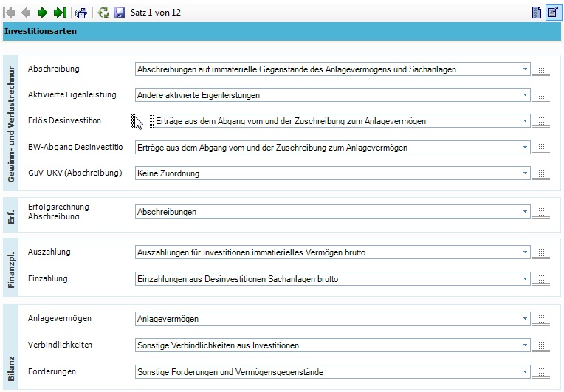
Task: Click the Investitionsarten header bar
Action: click(x=282, y=31)
